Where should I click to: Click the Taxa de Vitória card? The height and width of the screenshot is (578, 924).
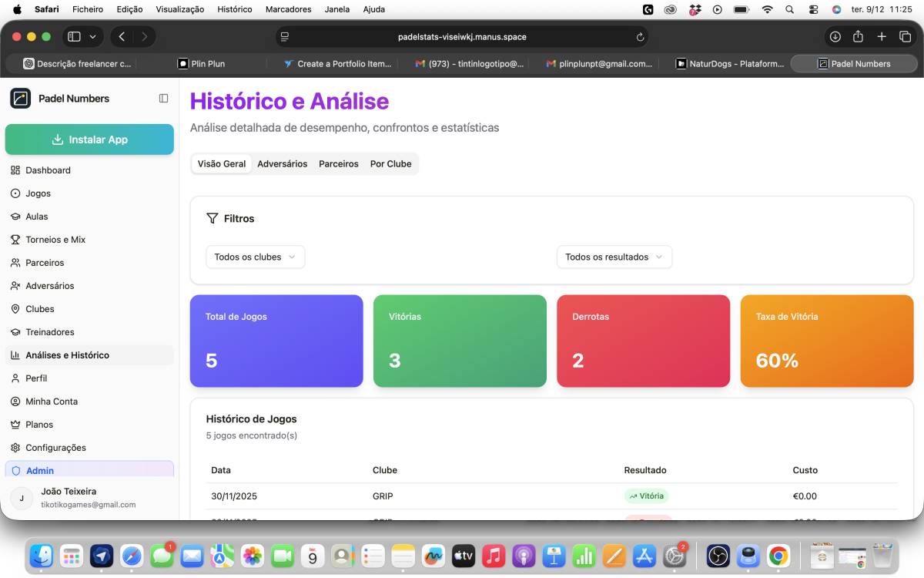[827, 341]
